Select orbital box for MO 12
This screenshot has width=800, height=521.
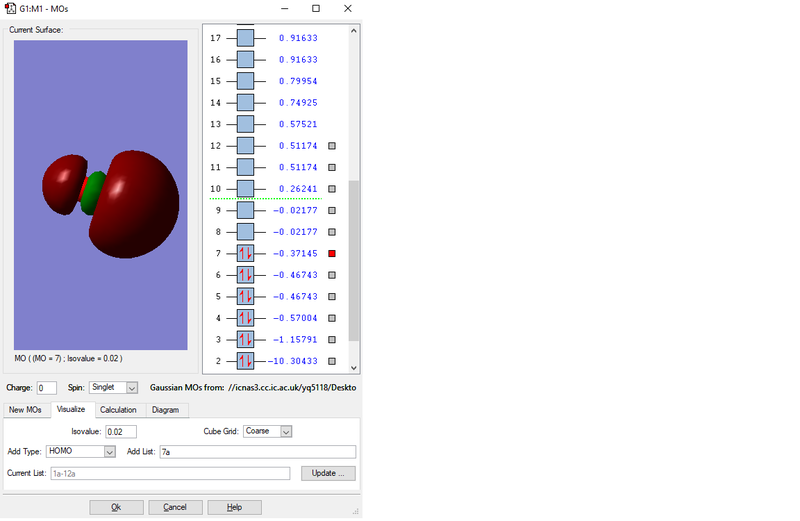245,146
